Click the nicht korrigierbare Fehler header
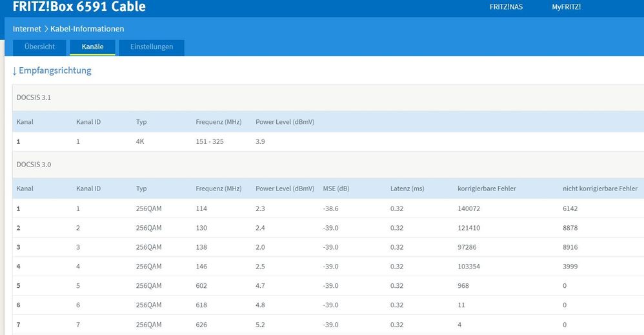 (599, 188)
